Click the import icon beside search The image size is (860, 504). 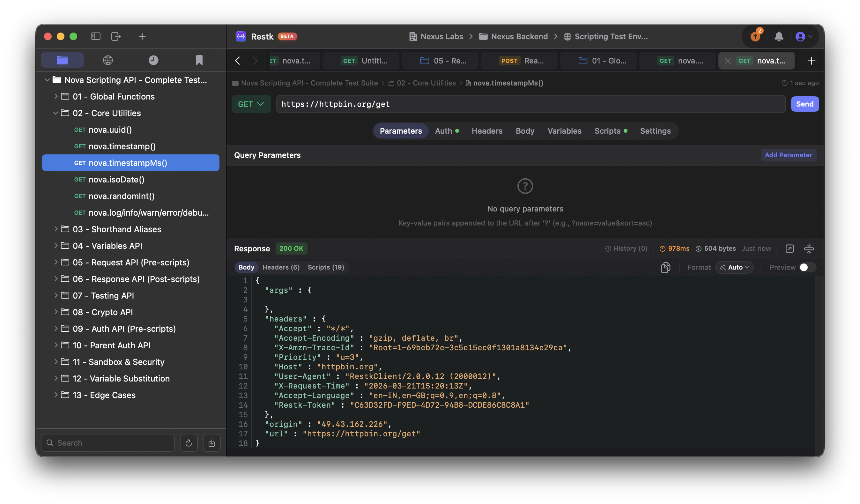(x=211, y=443)
